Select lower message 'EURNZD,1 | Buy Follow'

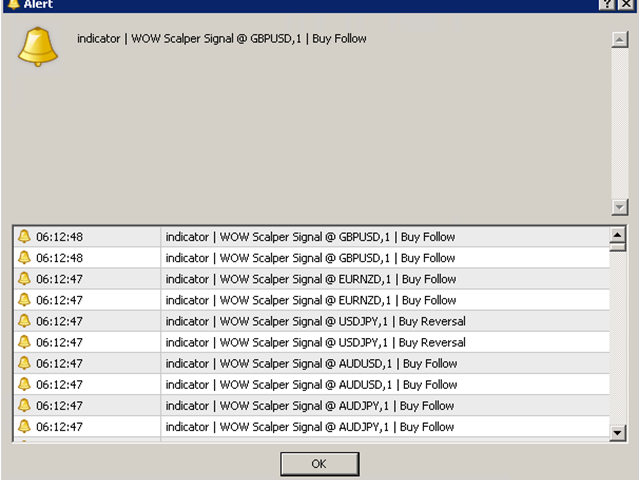pyautogui.click(x=397, y=300)
